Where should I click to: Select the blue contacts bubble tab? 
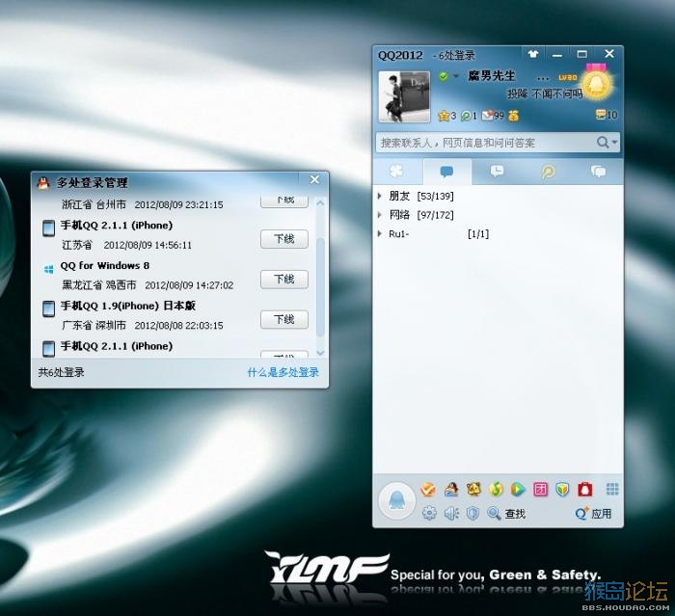[446, 172]
